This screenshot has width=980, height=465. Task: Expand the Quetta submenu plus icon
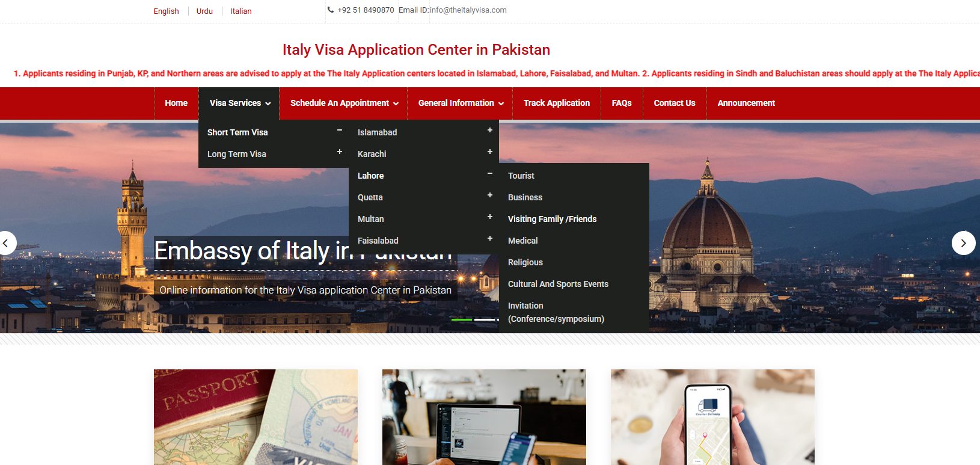(x=490, y=195)
